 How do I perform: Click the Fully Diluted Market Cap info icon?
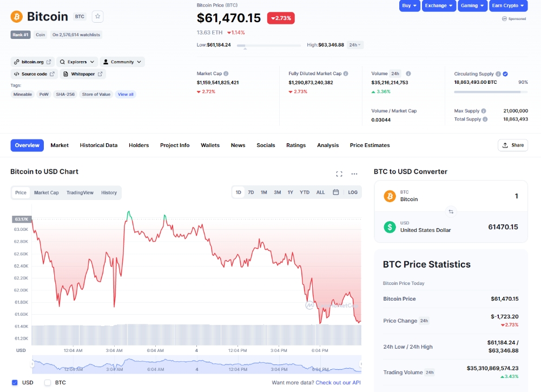pos(346,74)
